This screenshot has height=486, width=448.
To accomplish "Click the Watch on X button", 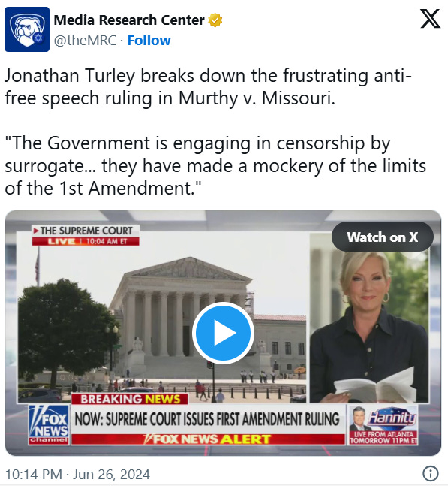I will coord(383,237).
